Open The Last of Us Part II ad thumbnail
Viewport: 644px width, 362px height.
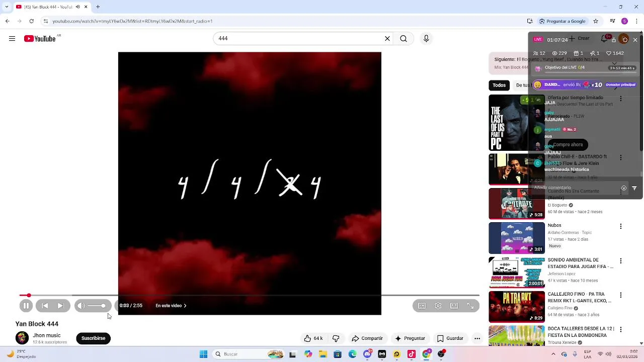click(x=517, y=123)
